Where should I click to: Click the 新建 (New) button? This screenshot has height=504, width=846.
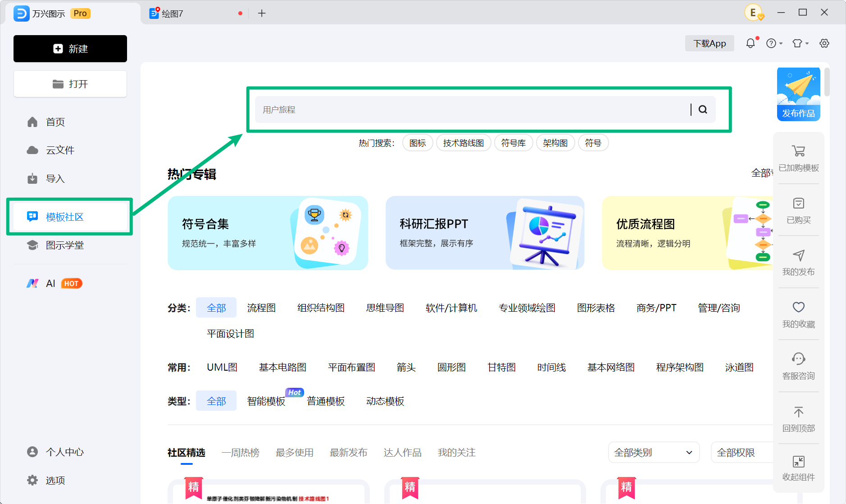pos(70,49)
